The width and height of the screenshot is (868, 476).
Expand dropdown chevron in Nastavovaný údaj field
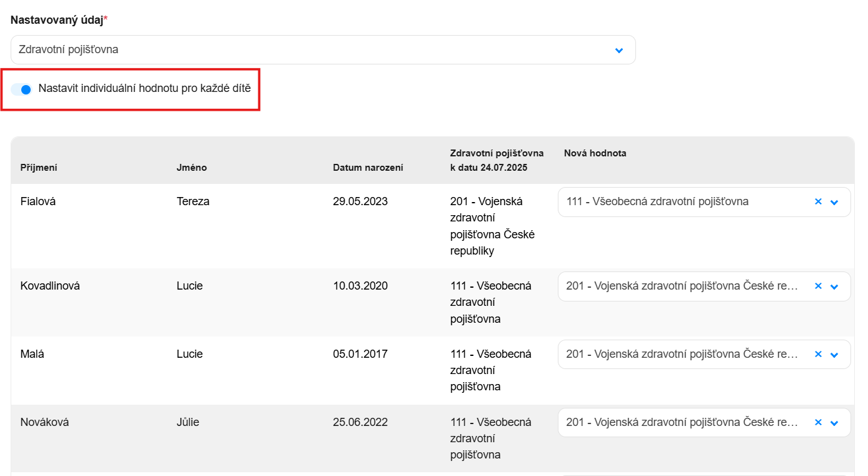point(619,50)
